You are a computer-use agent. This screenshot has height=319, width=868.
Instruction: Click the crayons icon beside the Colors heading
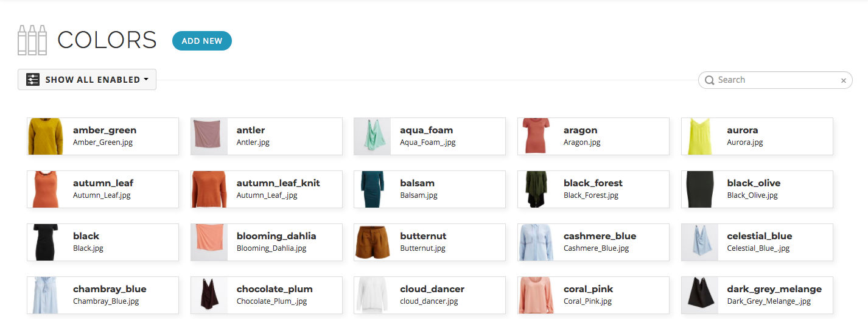click(x=32, y=40)
